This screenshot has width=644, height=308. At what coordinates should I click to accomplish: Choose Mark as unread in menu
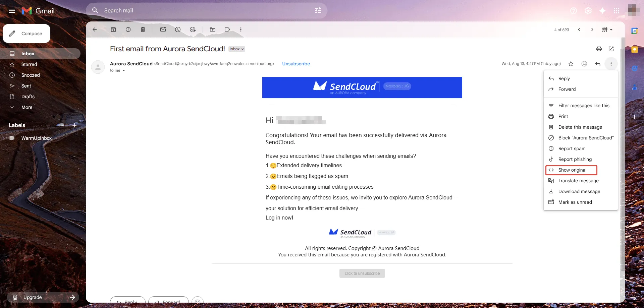(581, 202)
